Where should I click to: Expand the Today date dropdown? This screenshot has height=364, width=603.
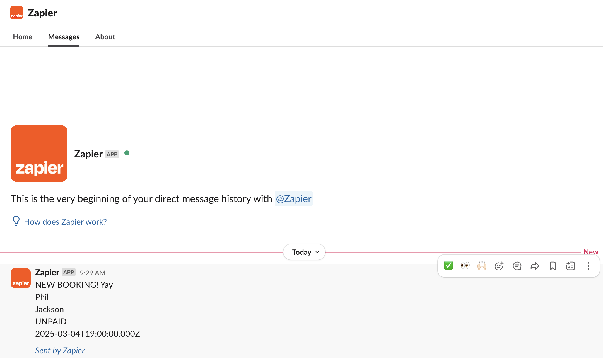click(x=304, y=252)
